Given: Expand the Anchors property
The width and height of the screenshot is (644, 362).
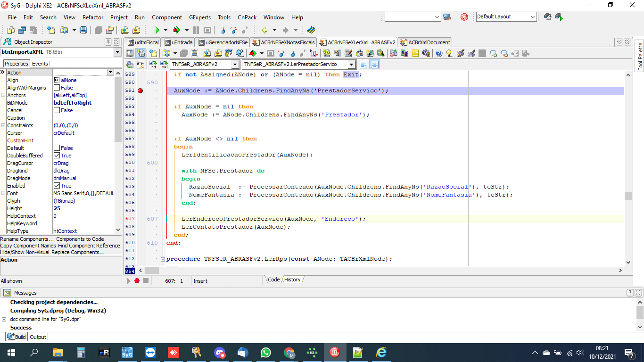Looking at the screenshot, I should pos(3,95).
